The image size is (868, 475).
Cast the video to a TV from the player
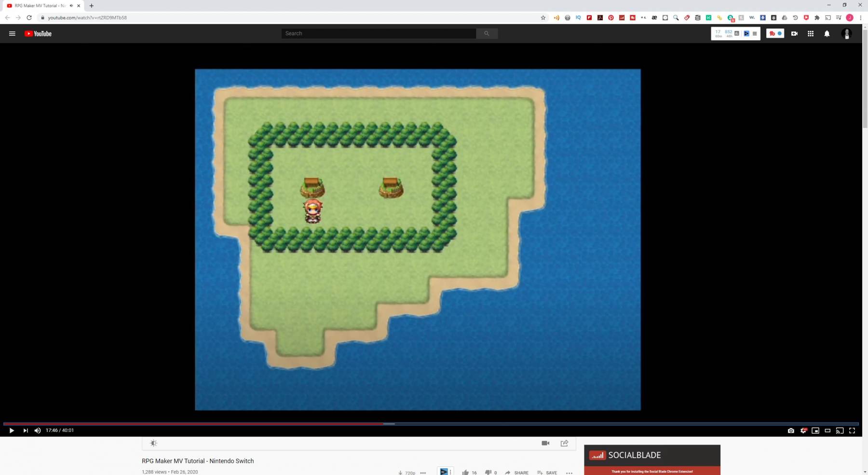(840, 431)
